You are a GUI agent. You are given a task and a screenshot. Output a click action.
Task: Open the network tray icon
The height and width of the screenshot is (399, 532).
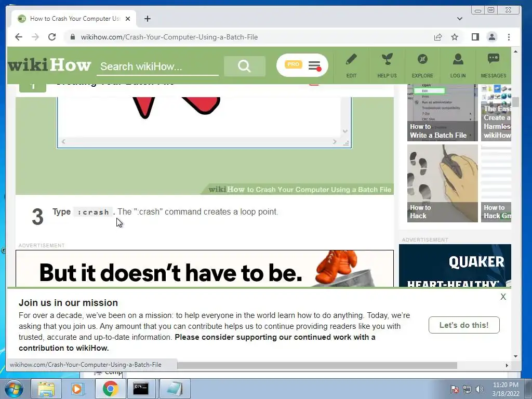(467, 389)
